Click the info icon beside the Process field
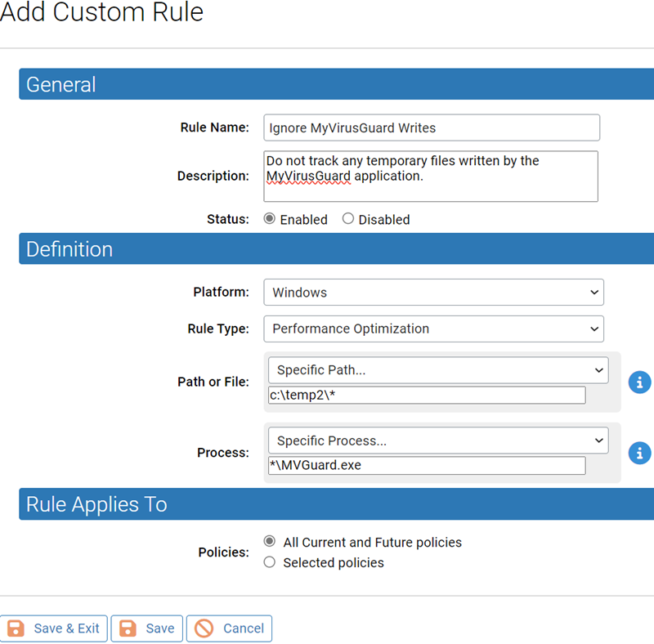Viewport: 654px width, 644px height. pyautogui.click(x=639, y=453)
